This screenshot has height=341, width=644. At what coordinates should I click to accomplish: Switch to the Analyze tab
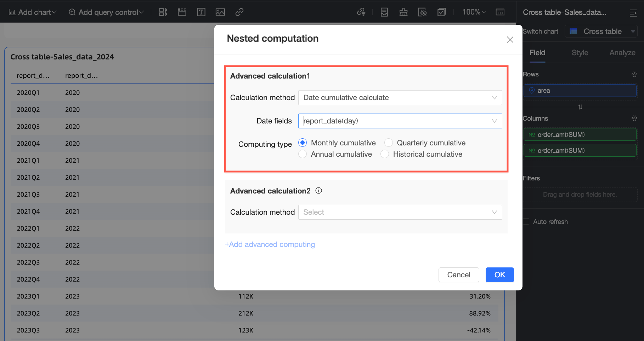pos(622,53)
